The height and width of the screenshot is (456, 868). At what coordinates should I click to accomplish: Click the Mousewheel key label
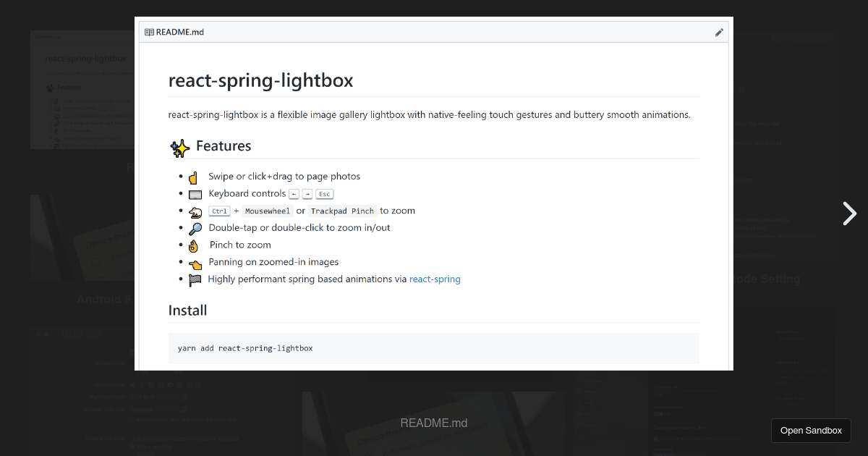(267, 211)
